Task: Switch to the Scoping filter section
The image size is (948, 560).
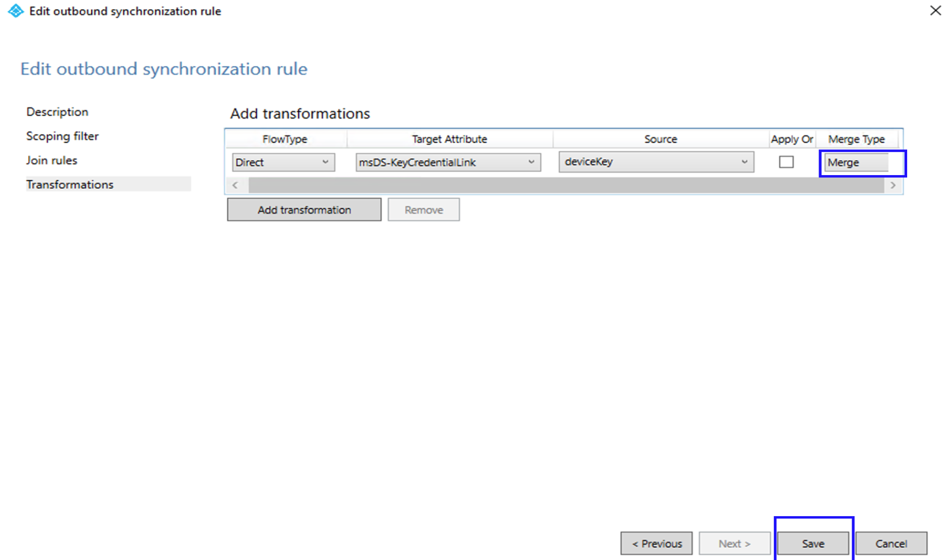Action: coord(62,136)
